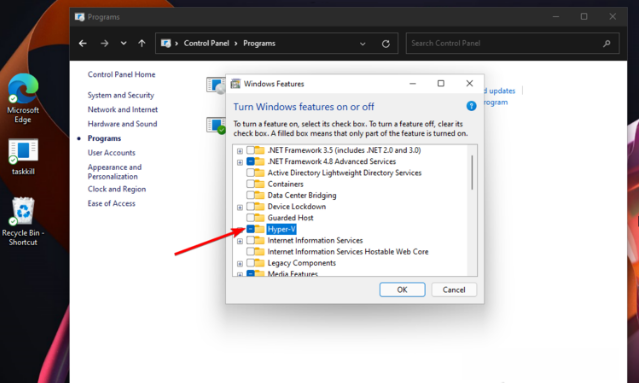The image size is (639, 383).
Task: Enable IIS Hostable Web Core checkbox
Action: pos(250,251)
